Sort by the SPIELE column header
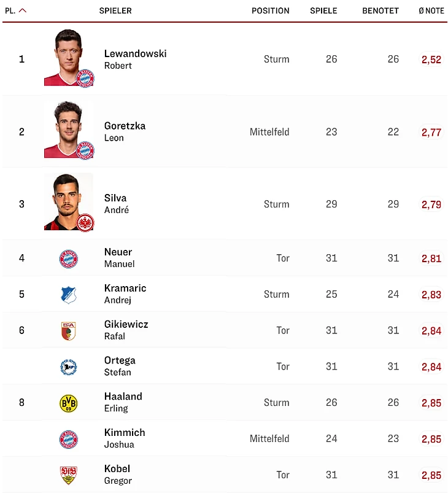This screenshot has height=493, width=448. (323, 10)
